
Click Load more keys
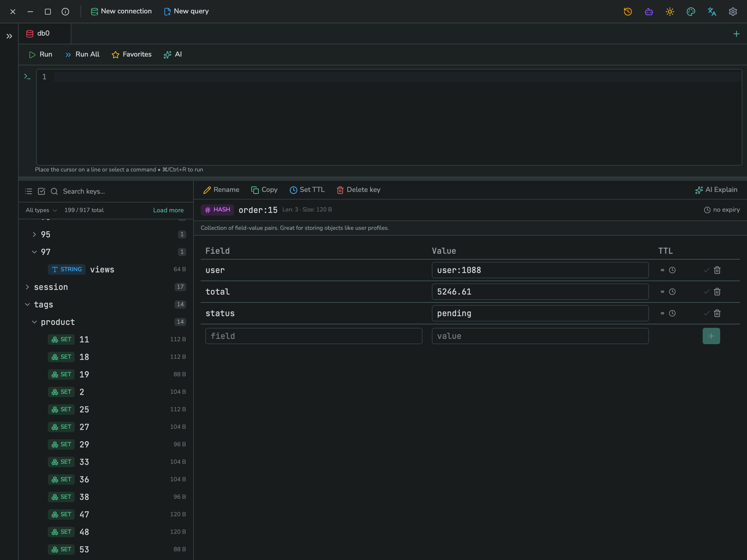(x=168, y=210)
